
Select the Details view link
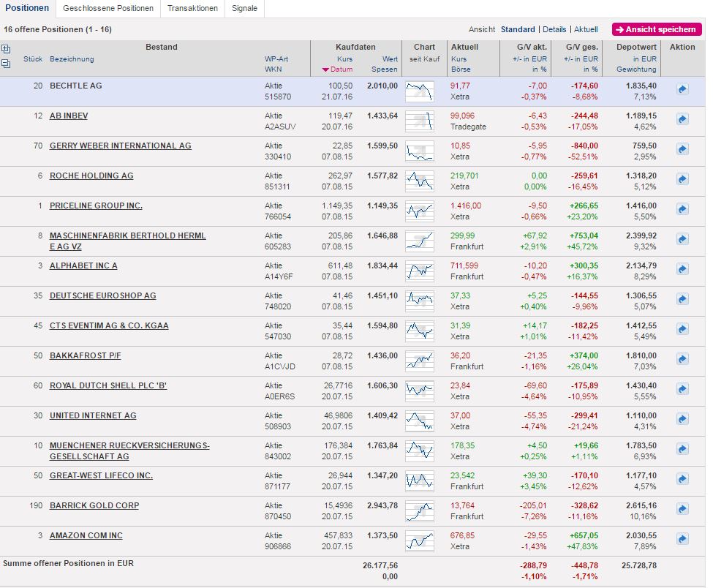click(554, 29)
